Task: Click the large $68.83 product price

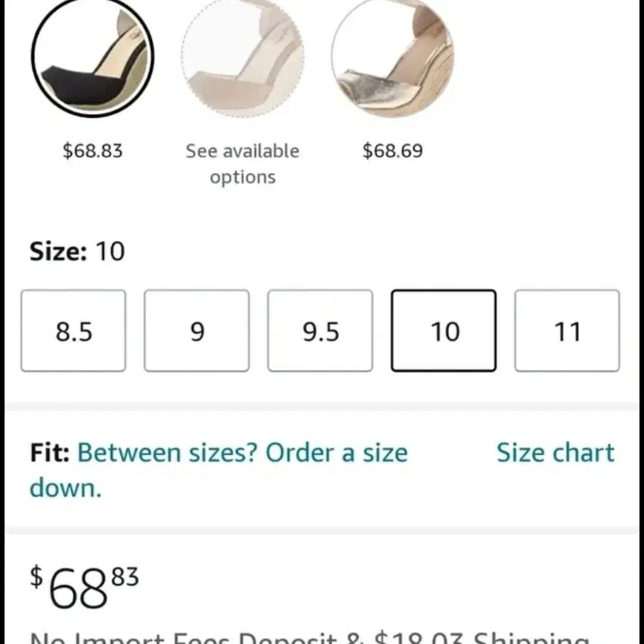Action: pos(84,586)
